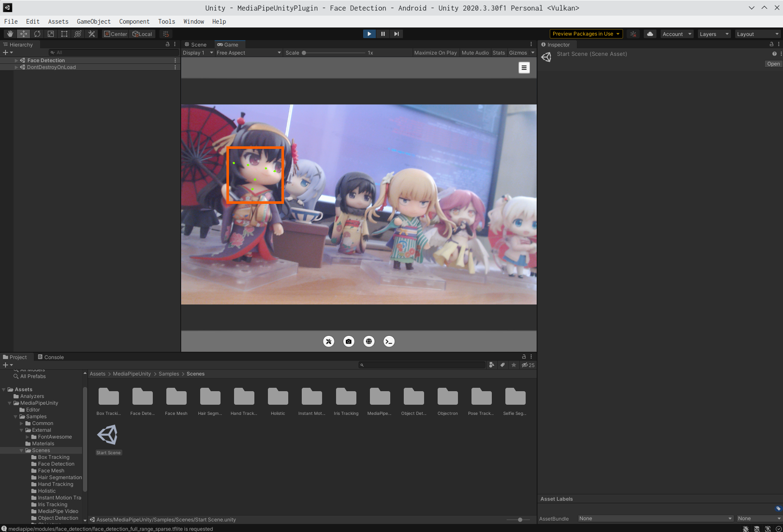Image resolution: width=783 pixels, height=532 pixels.
Task: Open Preview Packages in Use dropdown
Action: point(586,34)
